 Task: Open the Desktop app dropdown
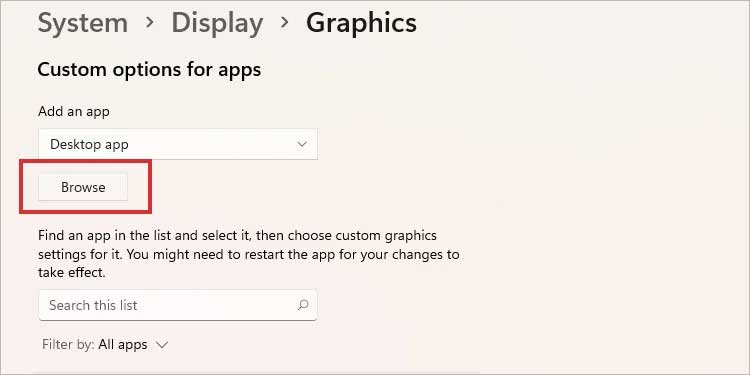coord(178,144)
